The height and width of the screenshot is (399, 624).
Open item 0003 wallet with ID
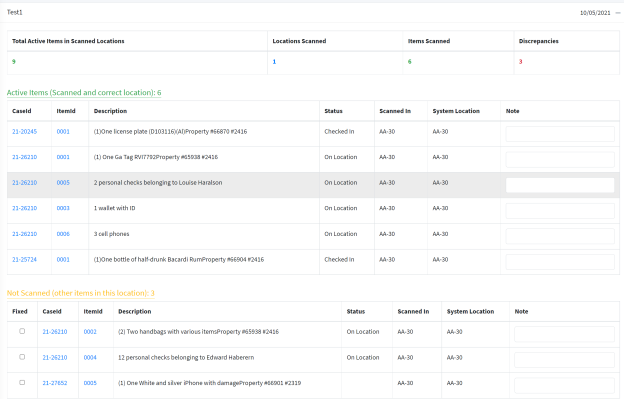[x=63, y=208]
